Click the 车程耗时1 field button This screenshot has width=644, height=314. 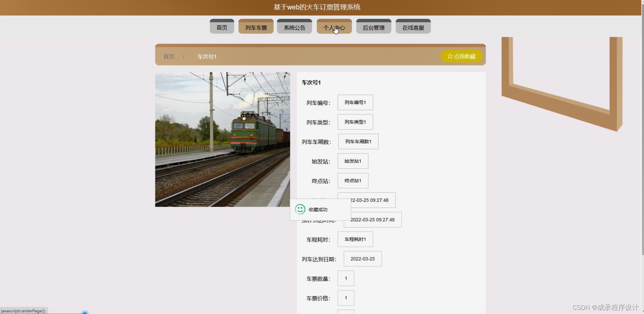(x=355, y=239)
